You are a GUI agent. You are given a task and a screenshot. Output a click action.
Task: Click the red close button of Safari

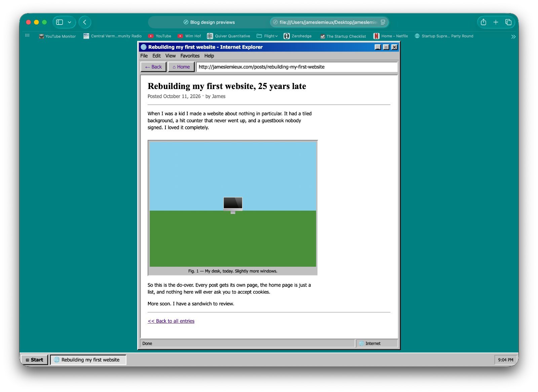tap(29, 22)
